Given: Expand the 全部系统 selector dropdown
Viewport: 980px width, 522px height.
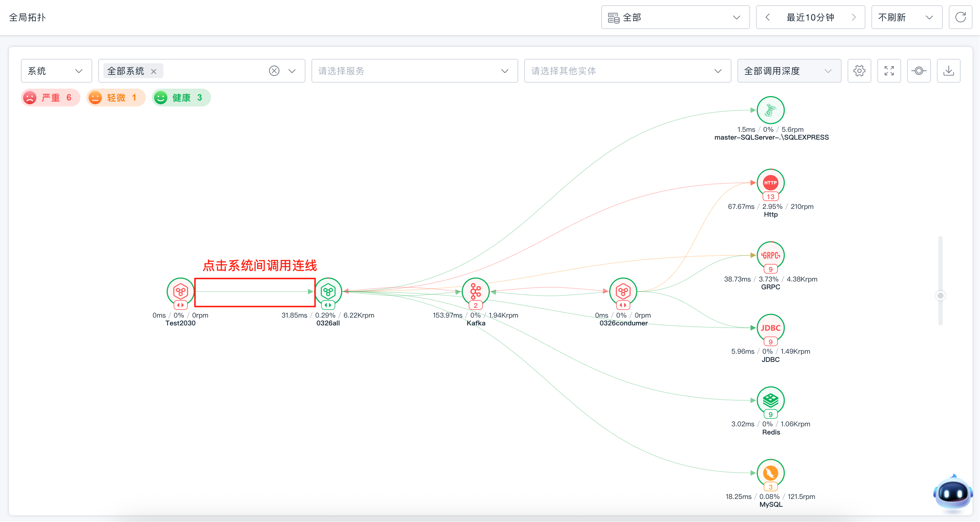Looking at the screenshot, I should 292,71.
